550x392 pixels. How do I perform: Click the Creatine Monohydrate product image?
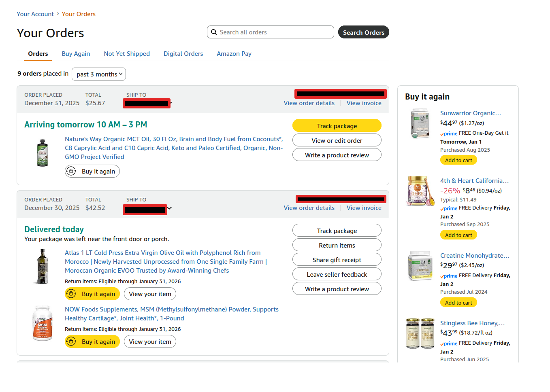(x=420, y=266)
